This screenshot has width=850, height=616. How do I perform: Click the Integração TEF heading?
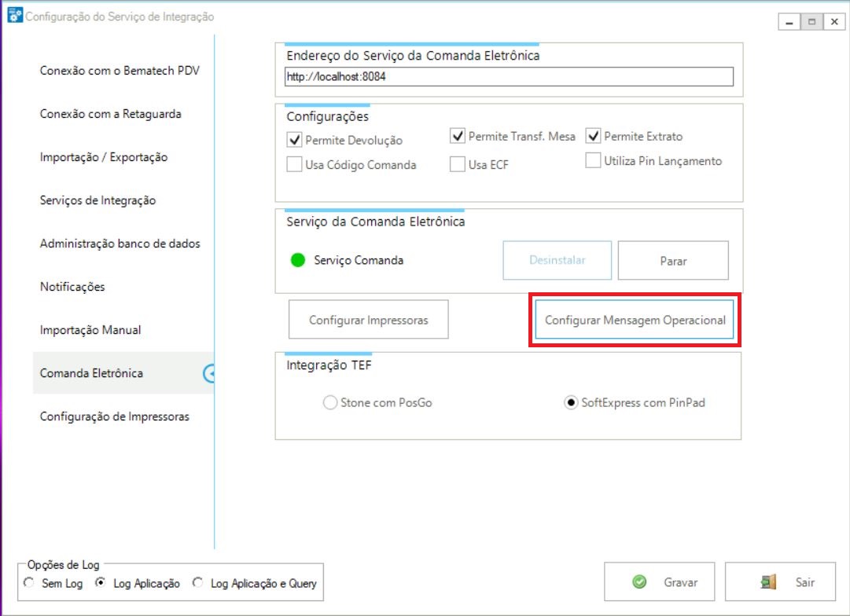pos(329,365)
